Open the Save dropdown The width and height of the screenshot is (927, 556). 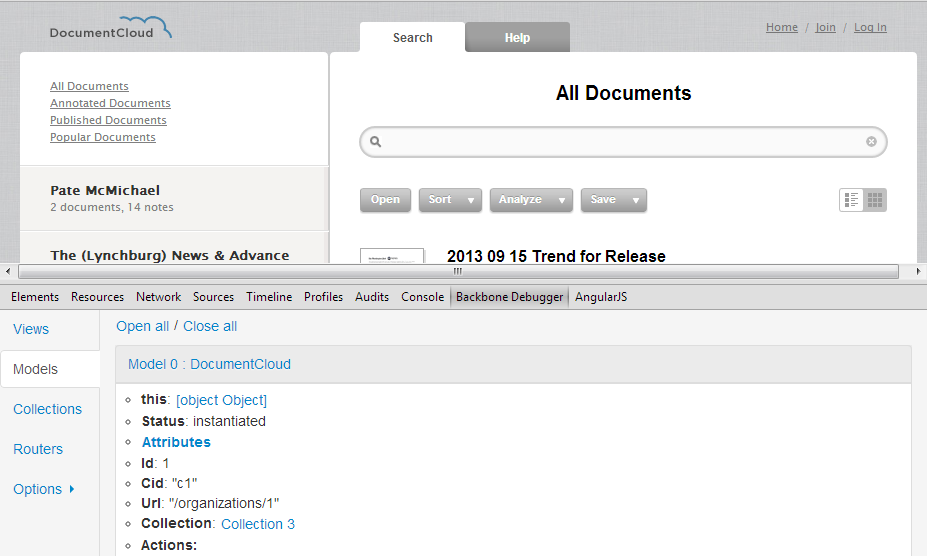coord(614,200)
